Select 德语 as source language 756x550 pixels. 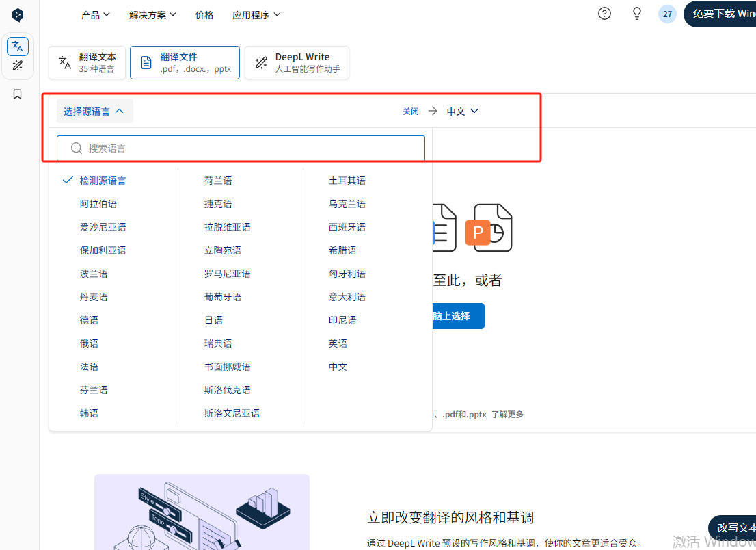89,320
